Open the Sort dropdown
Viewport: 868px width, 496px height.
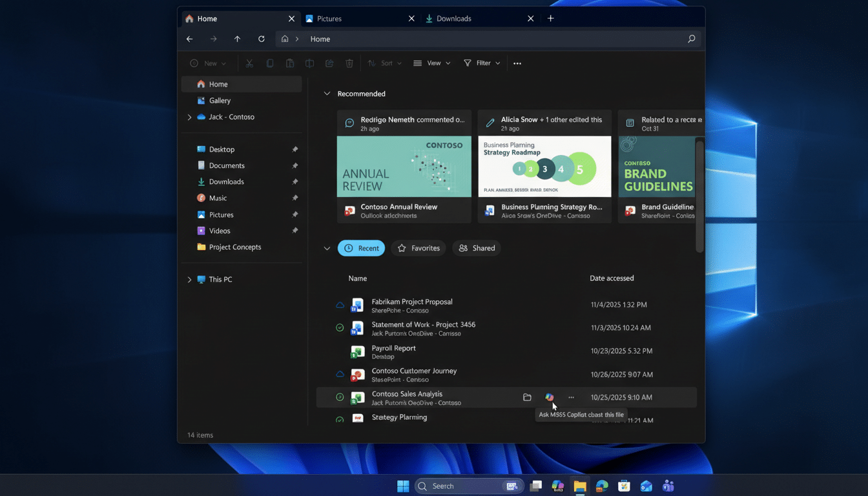[384, 63]
